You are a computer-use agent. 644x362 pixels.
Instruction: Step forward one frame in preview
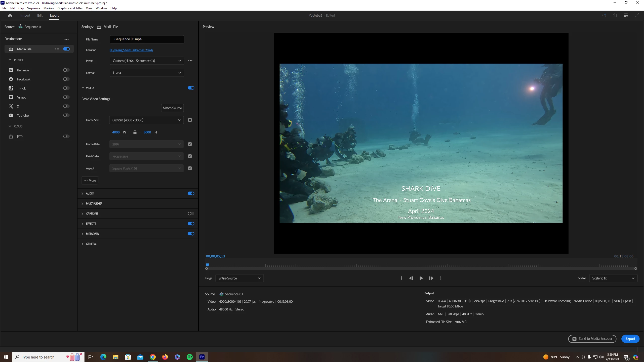pyautogui.click(x=431, y=278)
